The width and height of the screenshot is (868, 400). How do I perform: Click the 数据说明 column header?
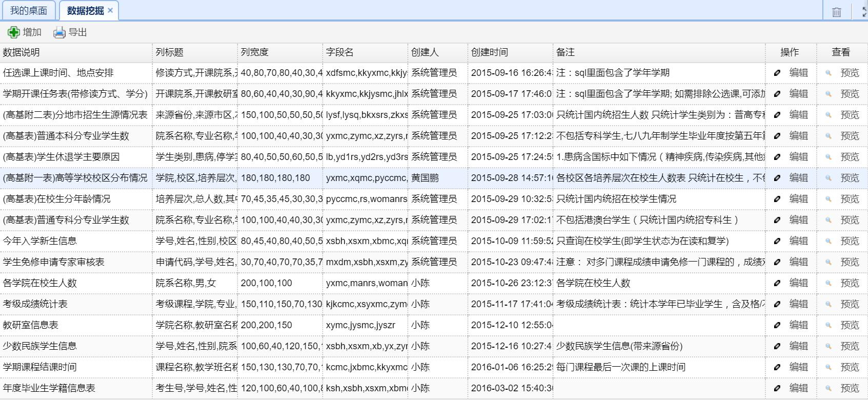pyautogui.click(x=21, y=52)
